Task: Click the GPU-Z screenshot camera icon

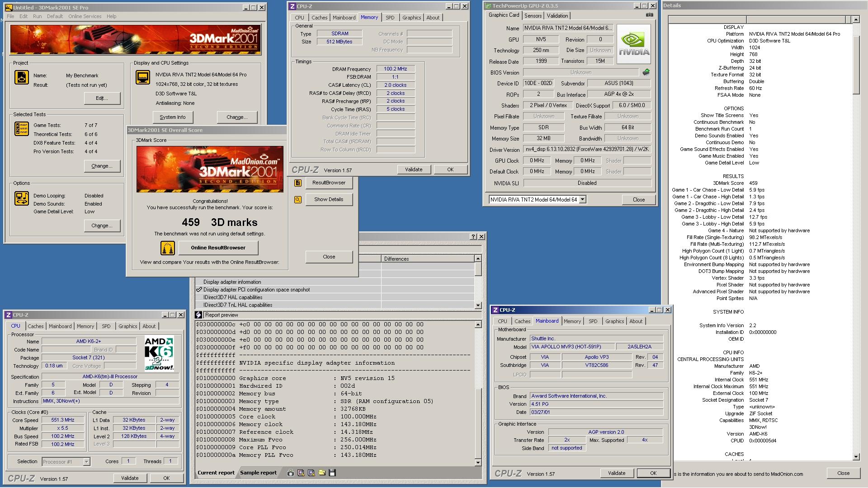Action: point(649,15)
